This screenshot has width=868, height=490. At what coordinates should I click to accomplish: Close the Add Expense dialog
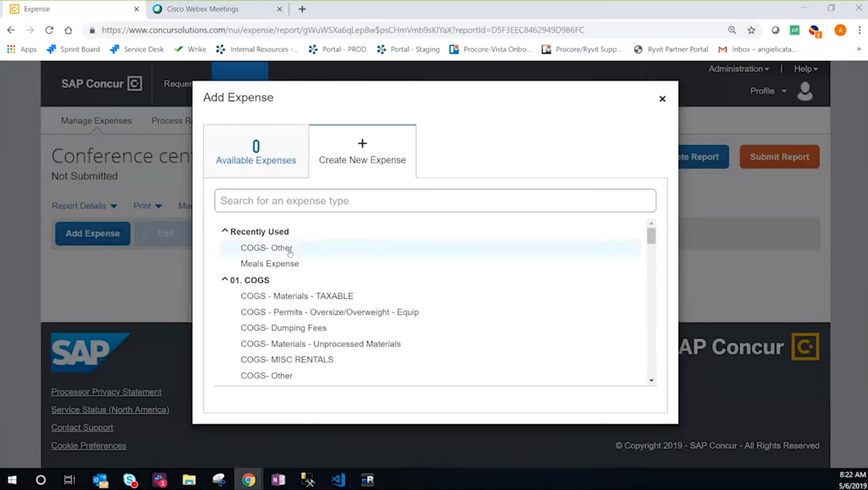tap(662, 99)
